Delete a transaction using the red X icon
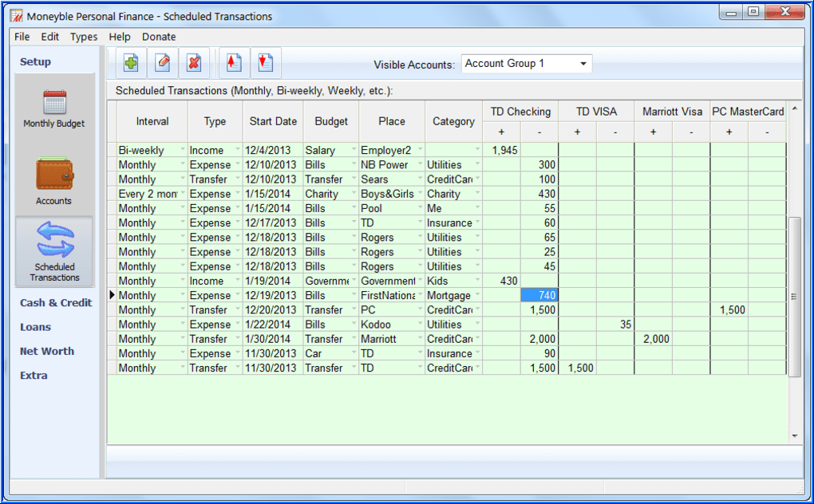Screen dimensions: 814x504 pos(194,62)
